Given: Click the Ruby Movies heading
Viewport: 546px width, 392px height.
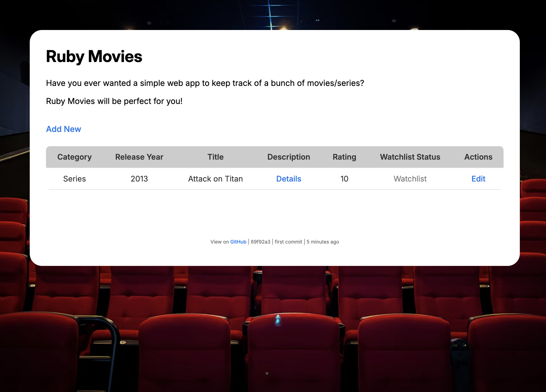Looking at the screenshot, I should pyautogui.click(x=94, y=56).
